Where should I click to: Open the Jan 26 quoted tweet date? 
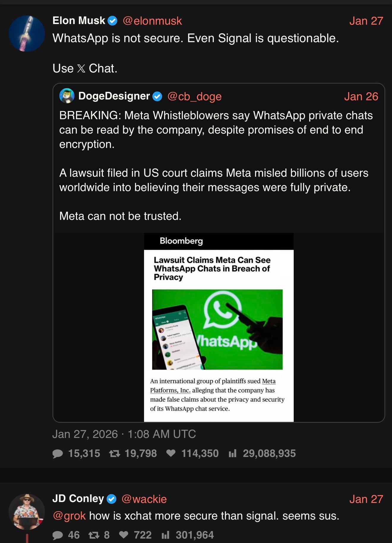361,96
